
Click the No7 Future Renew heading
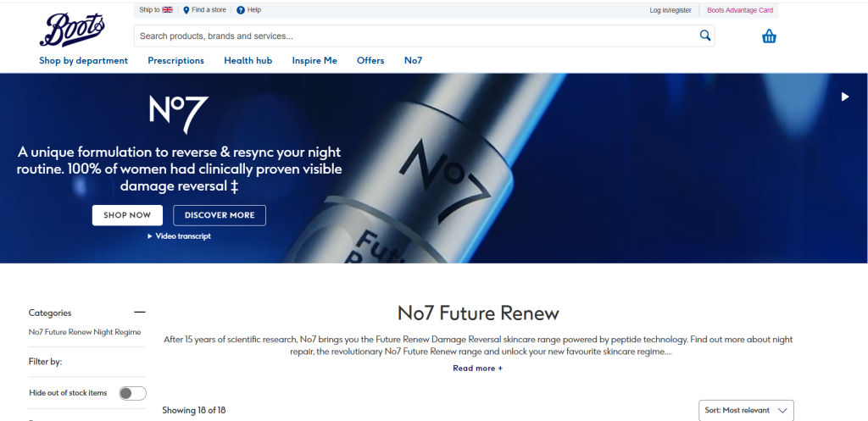(478, 313)
